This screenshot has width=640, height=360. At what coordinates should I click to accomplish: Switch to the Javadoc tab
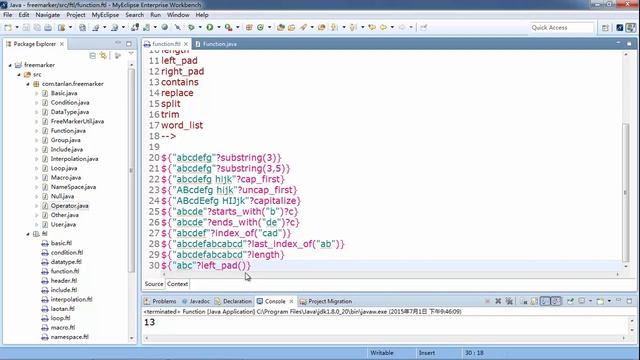click(196, 301)
